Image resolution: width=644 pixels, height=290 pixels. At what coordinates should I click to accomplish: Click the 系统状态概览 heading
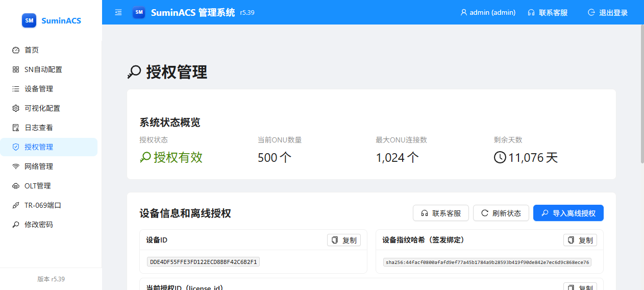[x=170, y=123]
